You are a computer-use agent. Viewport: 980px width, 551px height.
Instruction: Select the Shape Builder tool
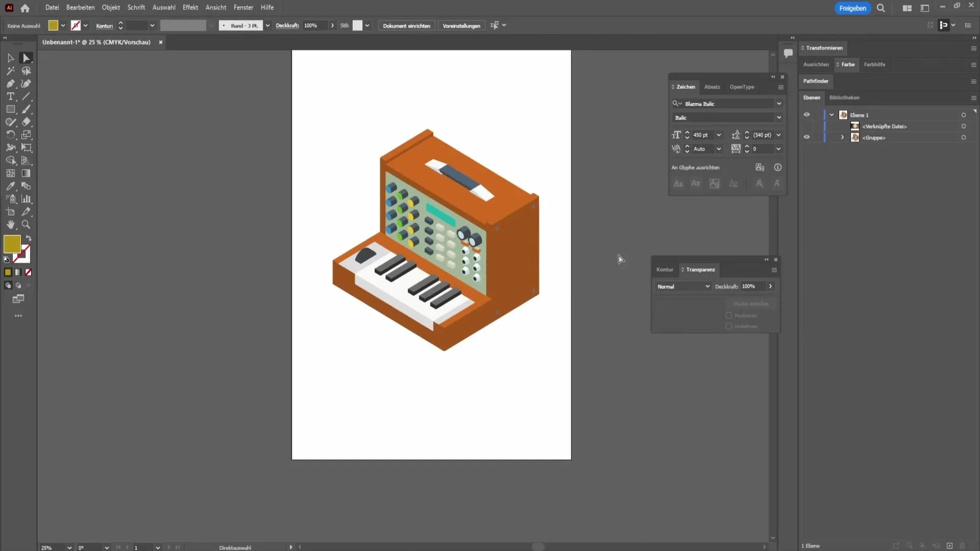click(x=10, y=160)
